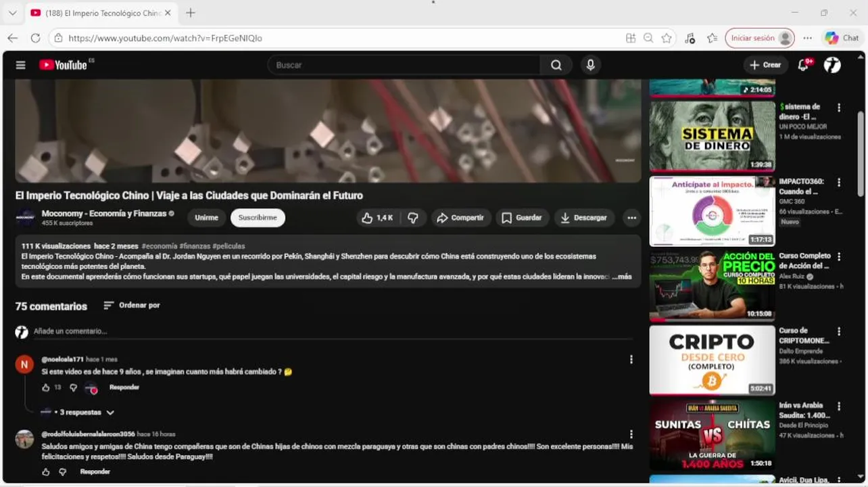Open the Ordenar por sort menu
The width and height of the screenshot is (868, 487).
point(132,306)
